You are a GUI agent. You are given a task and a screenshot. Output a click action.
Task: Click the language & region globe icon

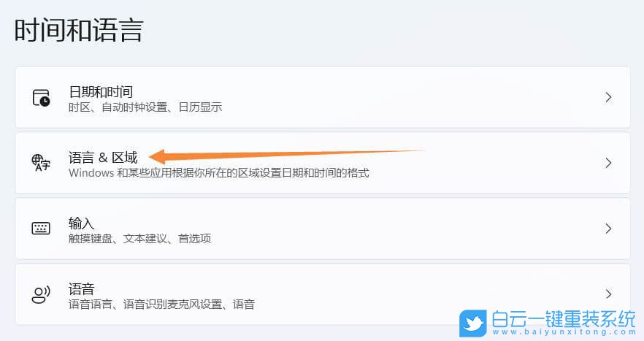41,163
